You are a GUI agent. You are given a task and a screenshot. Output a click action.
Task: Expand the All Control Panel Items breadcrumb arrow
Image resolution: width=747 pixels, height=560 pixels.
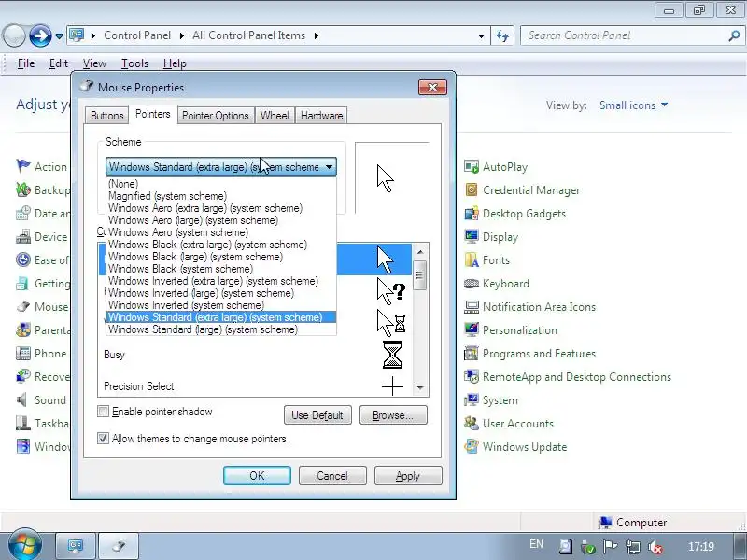tap(316, 35)
